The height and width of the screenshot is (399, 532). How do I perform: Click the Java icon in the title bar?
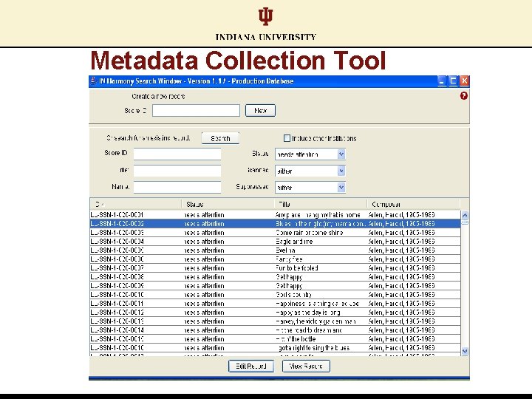[x=93, y=81]
